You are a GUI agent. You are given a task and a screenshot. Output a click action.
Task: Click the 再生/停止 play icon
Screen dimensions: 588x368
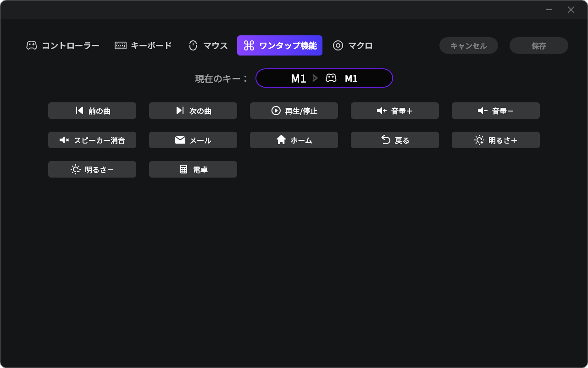click(x=276, y=111)
